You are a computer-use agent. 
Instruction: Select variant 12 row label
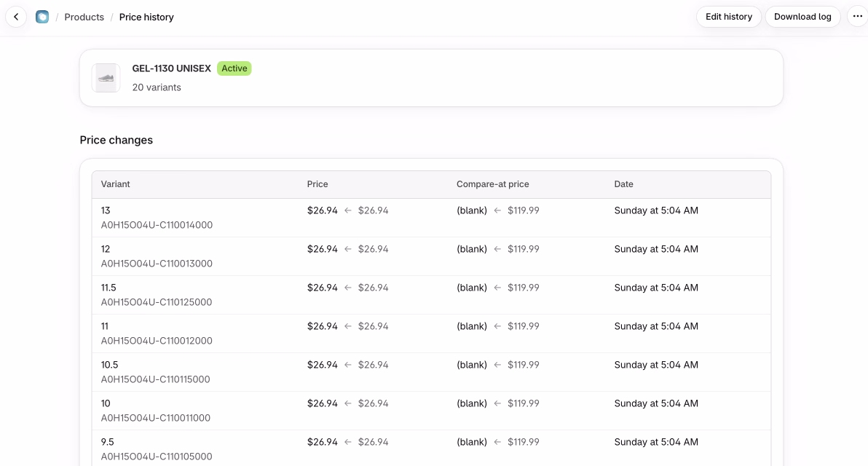point(106,249)
